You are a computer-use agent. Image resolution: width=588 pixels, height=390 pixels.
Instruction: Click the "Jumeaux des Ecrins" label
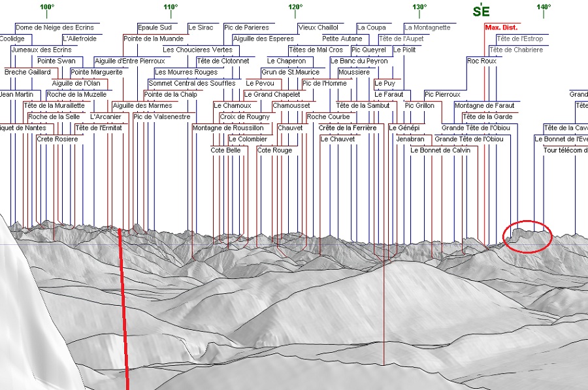coord(42,50)
